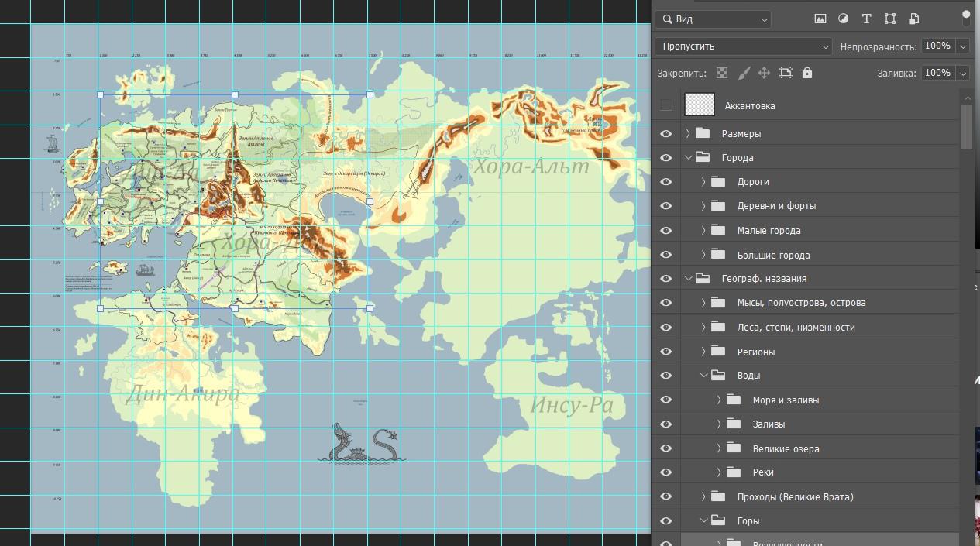Expand the Размеры layer group

[688, 133]
